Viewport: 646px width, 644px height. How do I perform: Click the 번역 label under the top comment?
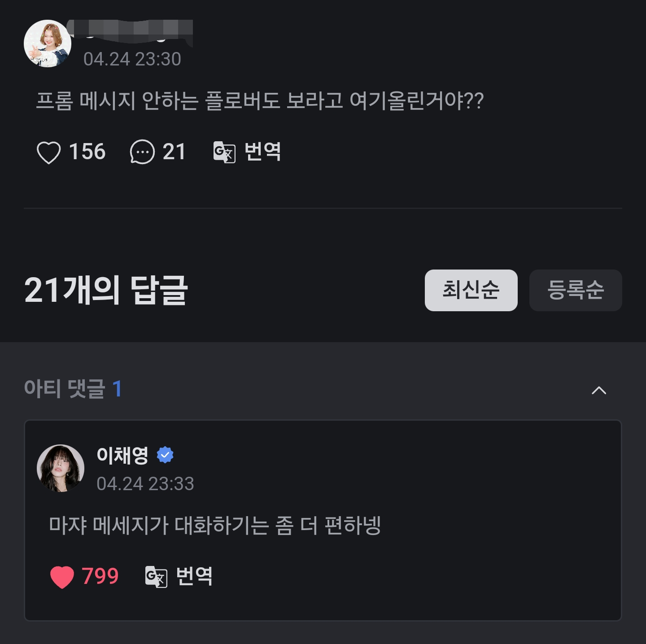tap(263, 152)
